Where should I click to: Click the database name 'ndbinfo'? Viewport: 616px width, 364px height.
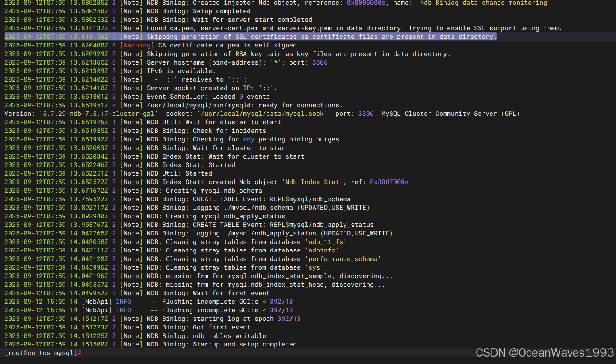322,250
